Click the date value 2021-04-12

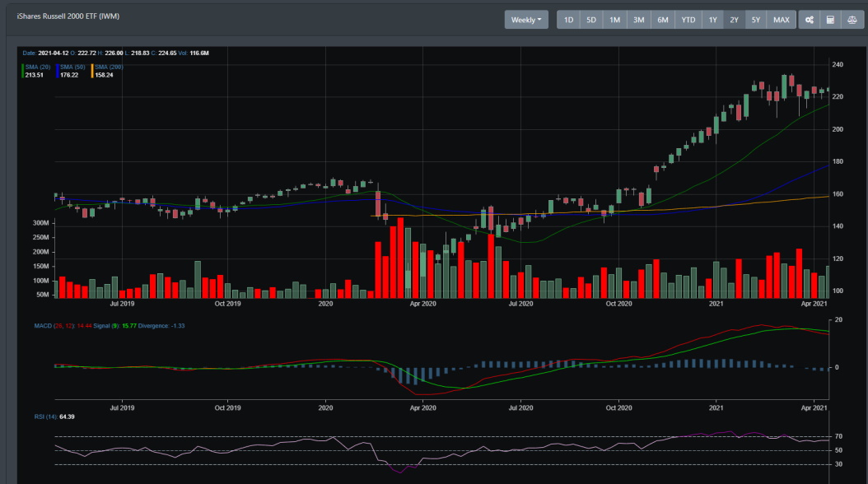[x=54, y=54]
